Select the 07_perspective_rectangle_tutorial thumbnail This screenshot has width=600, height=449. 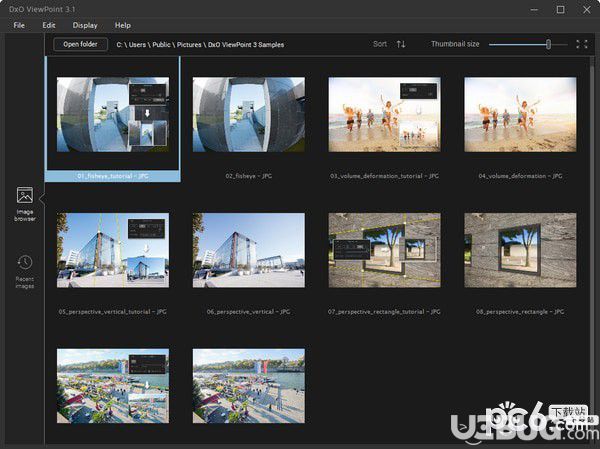click(385, 250)
